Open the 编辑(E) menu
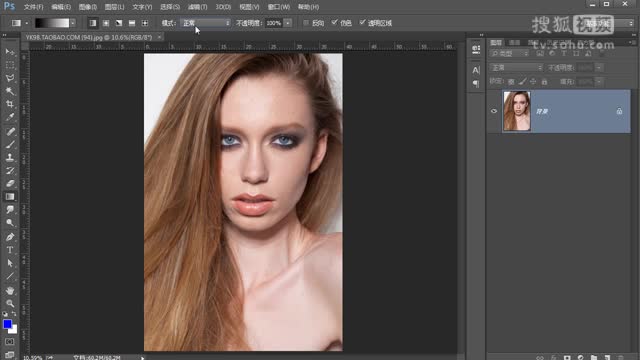This screenshot has height=360, width=640. 61,7
